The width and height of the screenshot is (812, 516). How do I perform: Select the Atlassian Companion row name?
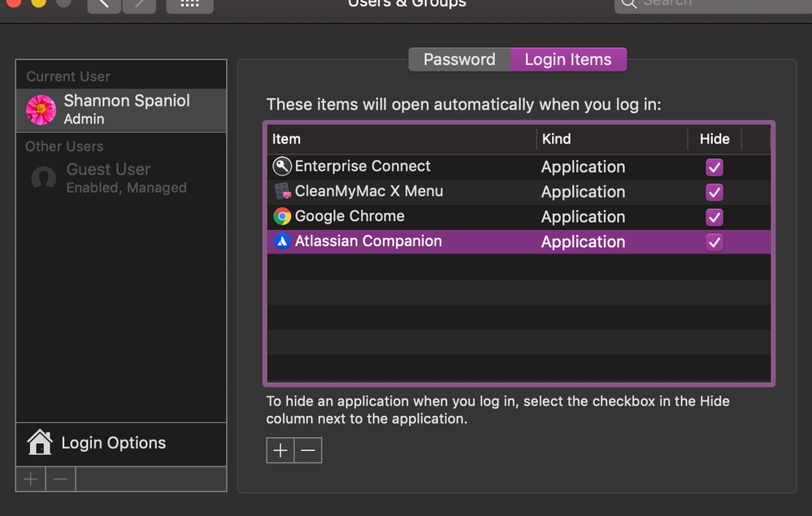click(368, 241)
